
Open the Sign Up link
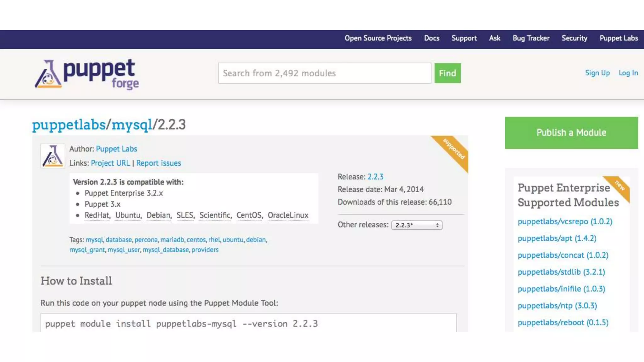[x=597, y=73]
